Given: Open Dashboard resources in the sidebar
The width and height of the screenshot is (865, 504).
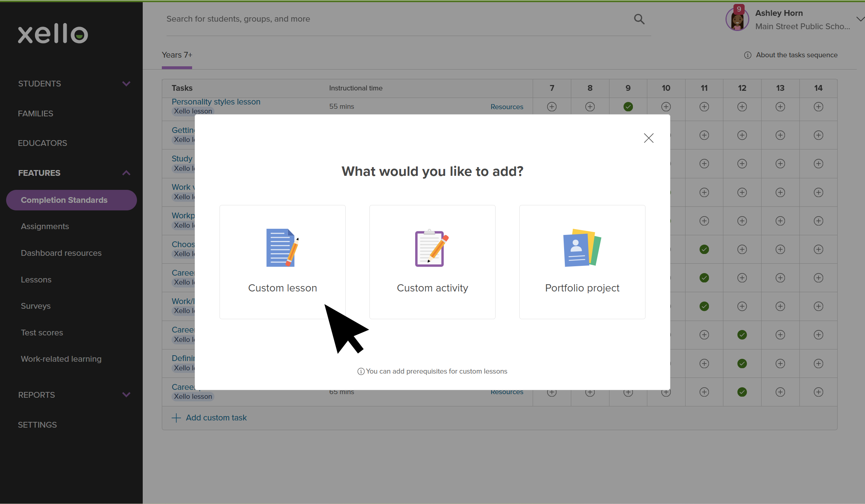Looking at the screenshot, I should 61,253.
